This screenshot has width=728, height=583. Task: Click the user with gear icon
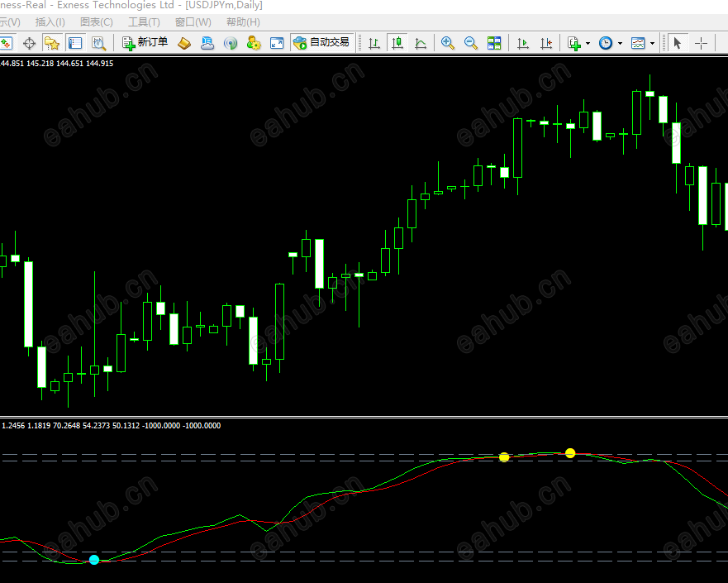(254, 43)
